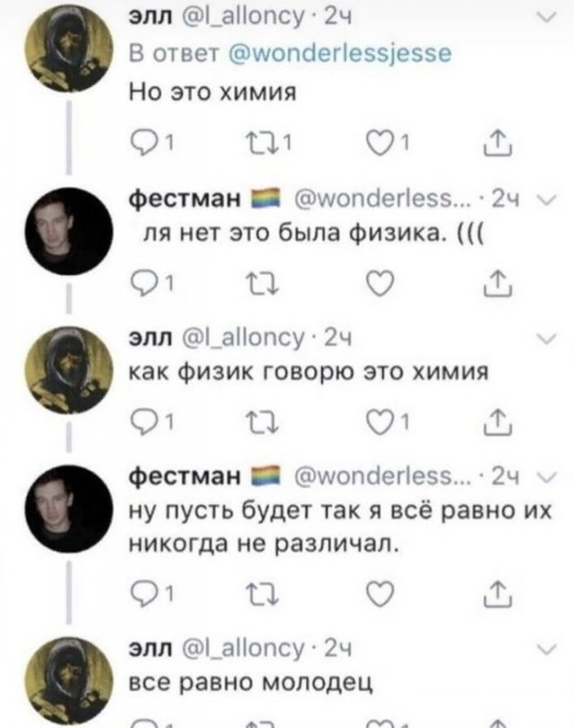Share "ля нет это была физика" tweet
This screenshot has height=728, width=574.
pyautogui.click(x=498, y=282)
